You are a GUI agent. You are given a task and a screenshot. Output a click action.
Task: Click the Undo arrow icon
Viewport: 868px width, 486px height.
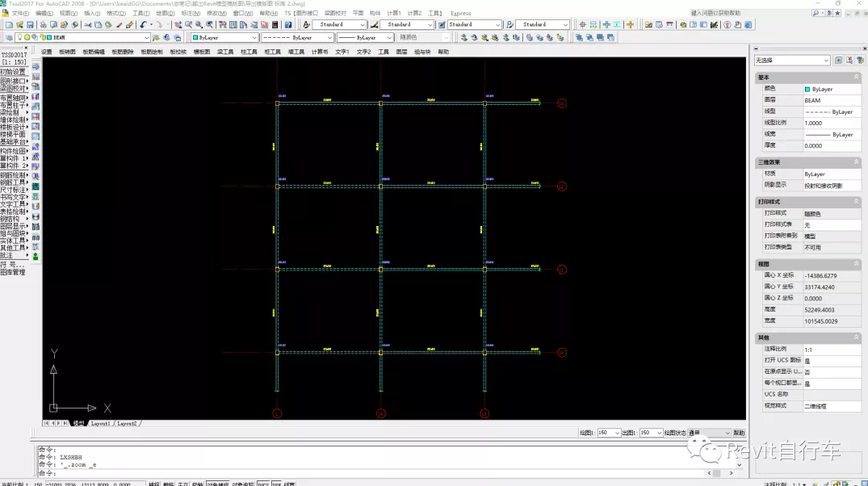point(143,25)
